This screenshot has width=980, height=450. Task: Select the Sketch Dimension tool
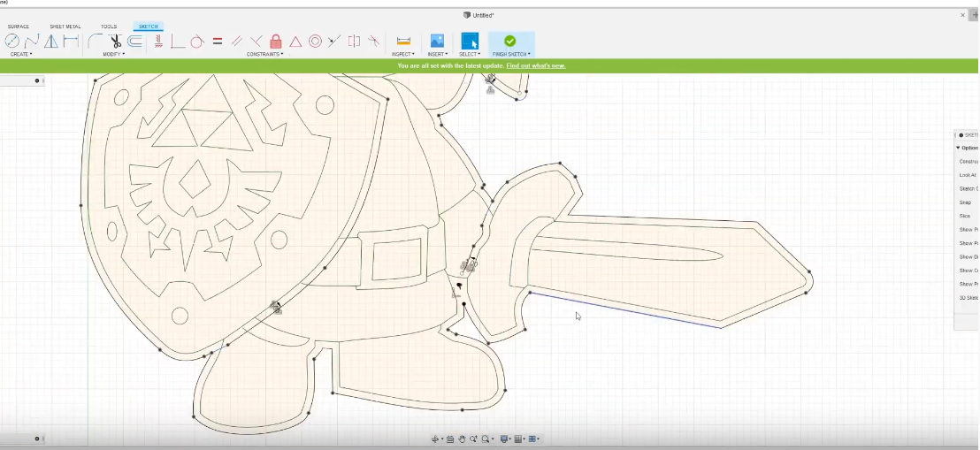[x=71, y=42]
